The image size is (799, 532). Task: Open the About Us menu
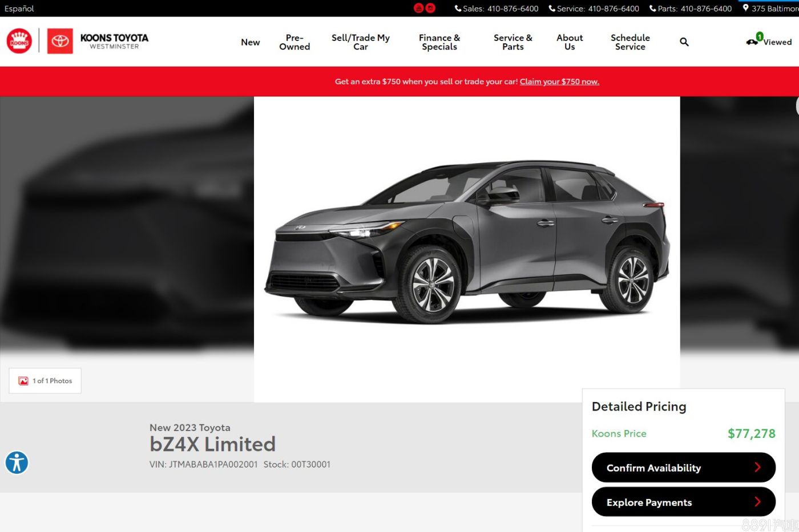click(570, 42)
